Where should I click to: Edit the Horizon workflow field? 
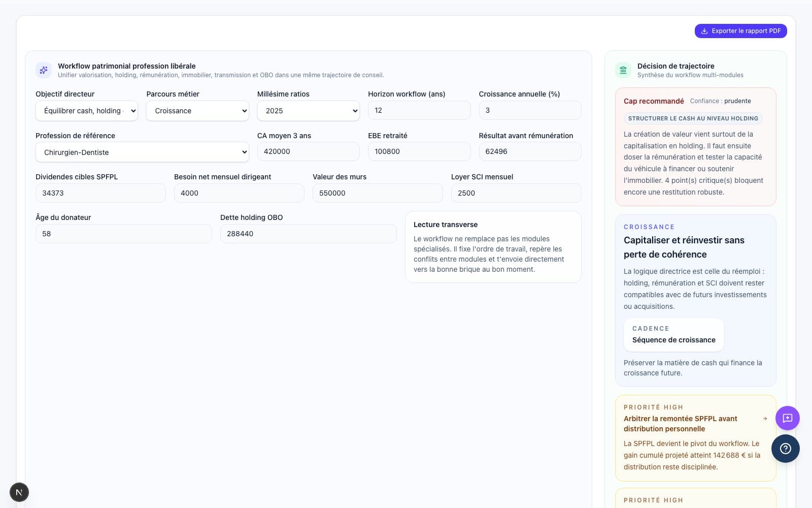(x=419, y=110)
